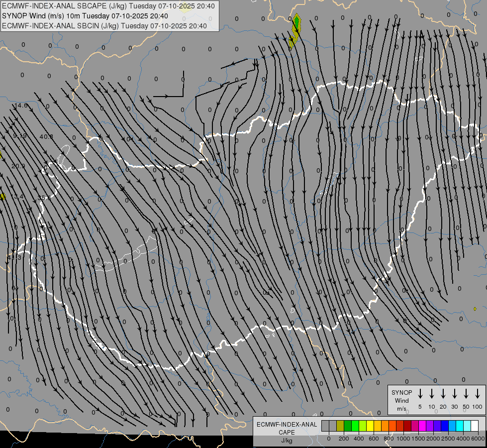Click the 40.8 value on the map

click(x=46, y=136)
